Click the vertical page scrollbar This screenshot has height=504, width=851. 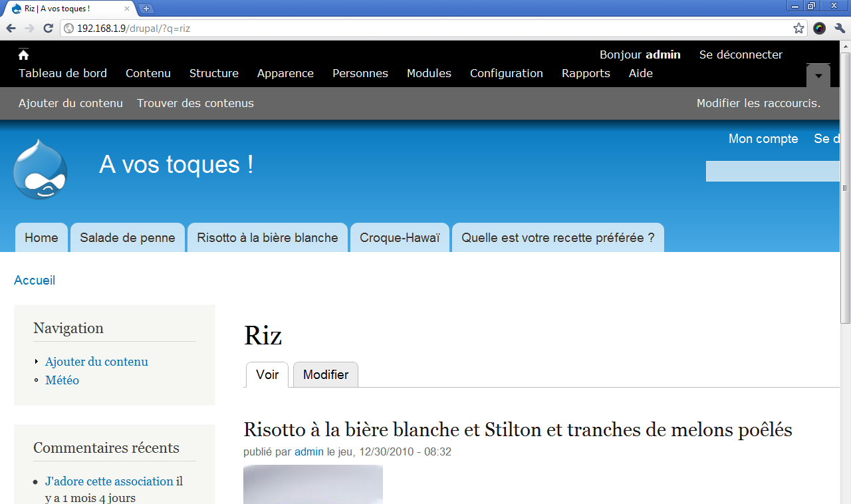tap(845, 266)
